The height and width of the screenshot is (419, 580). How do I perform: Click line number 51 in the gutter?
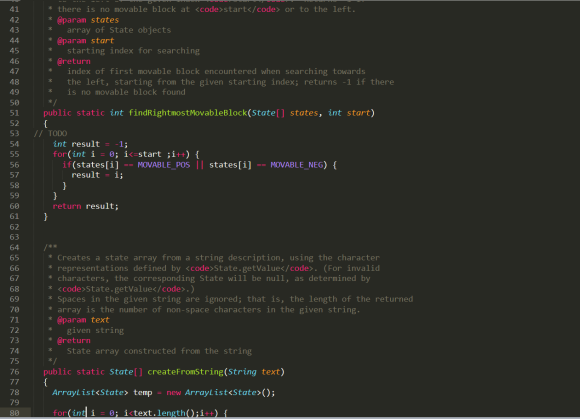click(14, 113)
